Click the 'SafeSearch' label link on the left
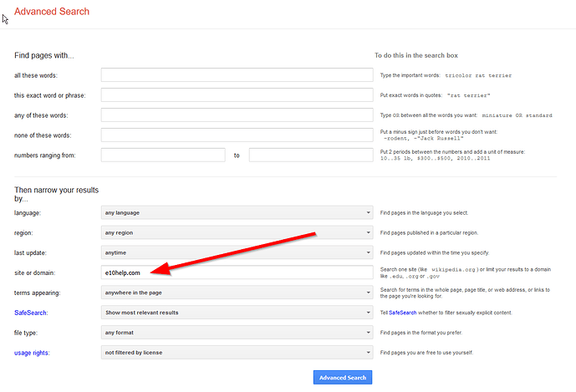 click(x=31, y=313)
